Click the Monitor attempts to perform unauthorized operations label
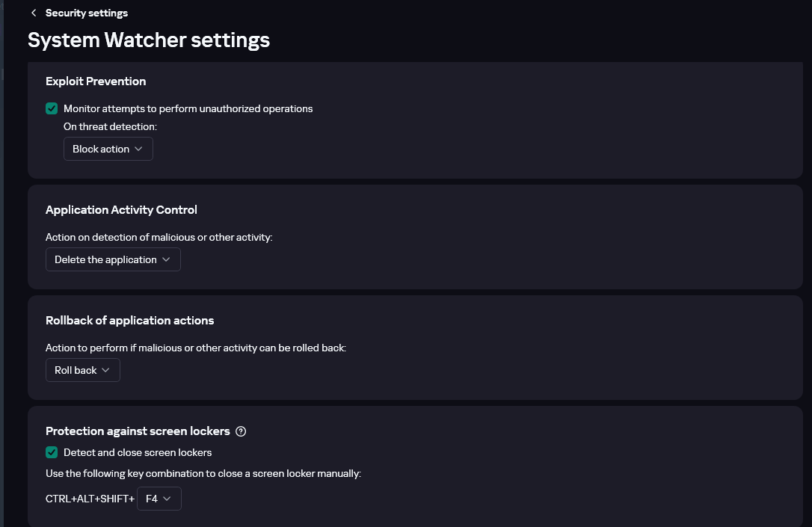Viewport: 812px width, 527px height. pyautogui.click(x=188, y=109)
